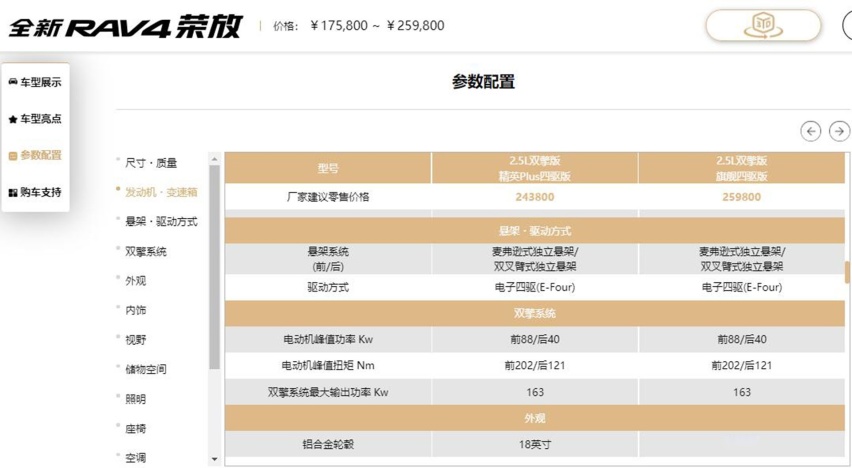Viewport: 852px width, 468px height.
Task: Click 前88/后40 in the 精英Plus column
Action: pyautogui.click(x=535, y=339)
